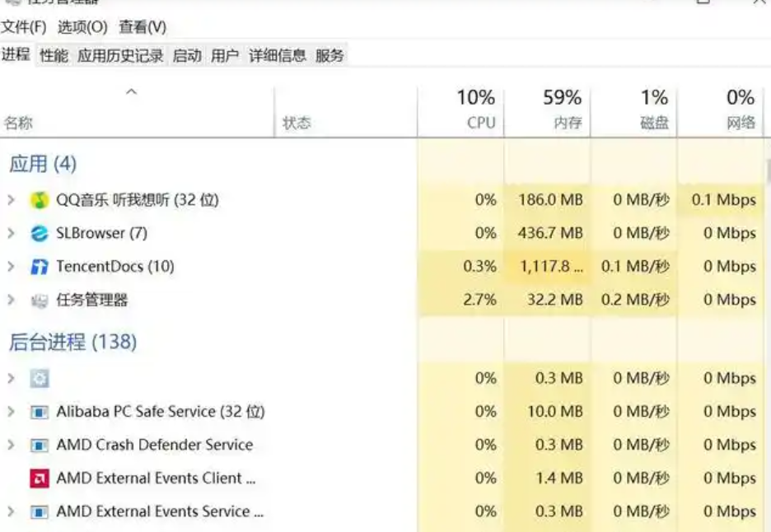Expand the unnamed gear background process
This screenshot has height=532, width=771.
pos(11,379)
